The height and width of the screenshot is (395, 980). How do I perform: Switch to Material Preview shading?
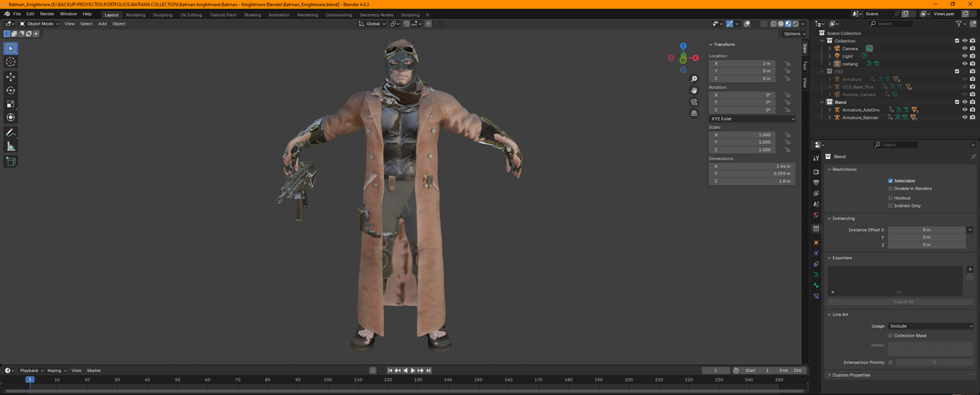tap(788, 24)
